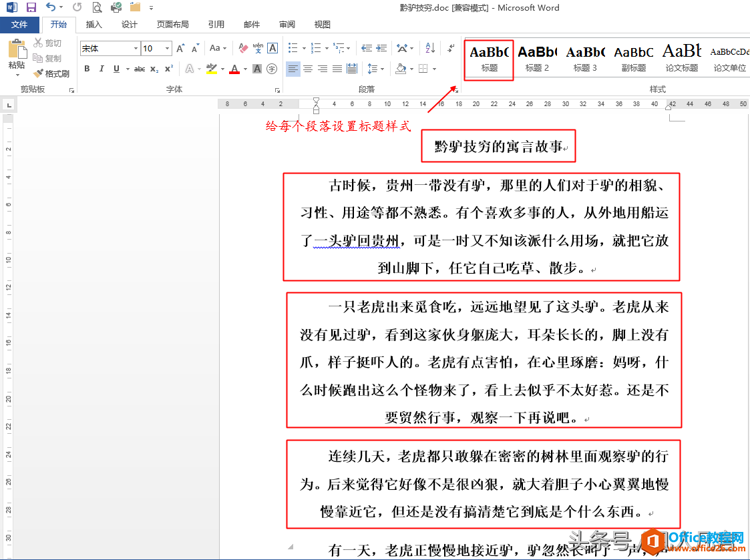Open the font name 宋体 dropdown
The height and width of the screenshot is (560, 750).
click(110, 48)
